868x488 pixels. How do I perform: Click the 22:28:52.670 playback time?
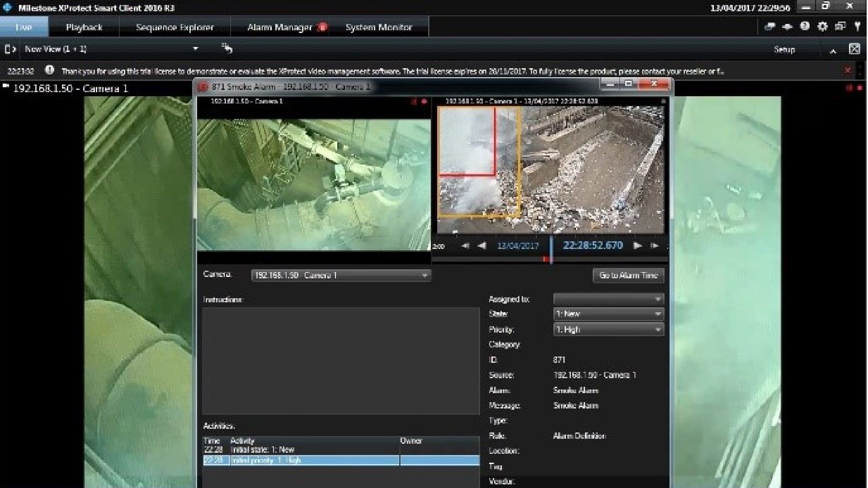pyautogui.click(x=593, y=245)
